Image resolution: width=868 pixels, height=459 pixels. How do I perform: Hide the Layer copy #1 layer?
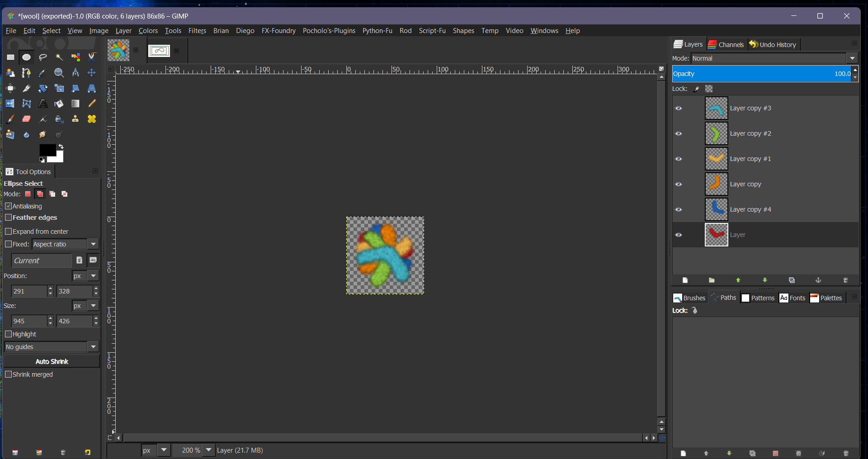pyautogui.click(x=679, y=159)
